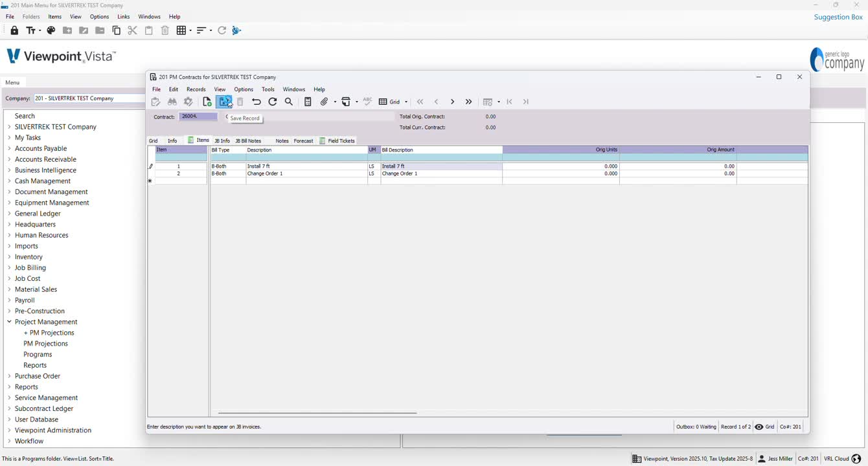868x466 pixels.
Task: Expand the General Ledger node
Action: point(9,214)
